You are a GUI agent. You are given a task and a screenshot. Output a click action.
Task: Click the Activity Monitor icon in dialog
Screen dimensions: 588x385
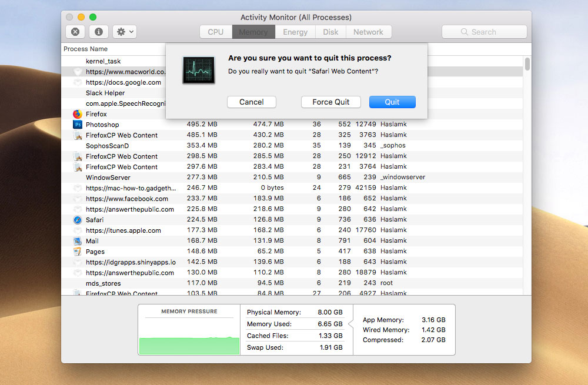coord(198,70)
